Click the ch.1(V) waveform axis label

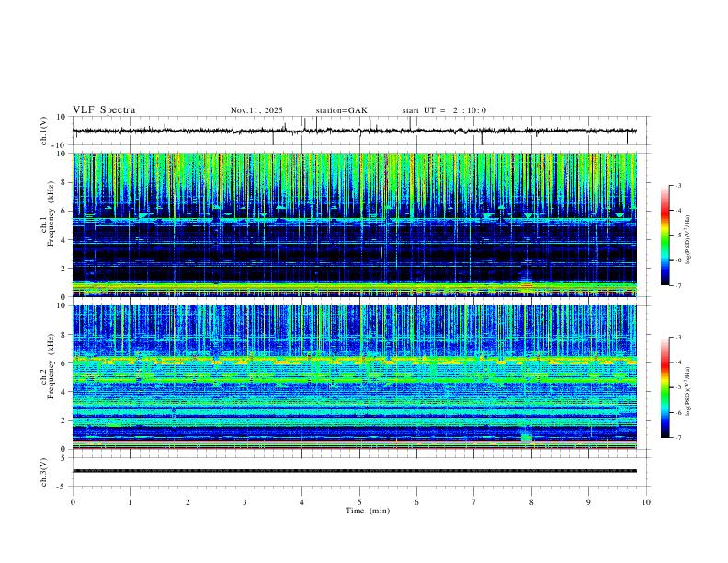44,131
